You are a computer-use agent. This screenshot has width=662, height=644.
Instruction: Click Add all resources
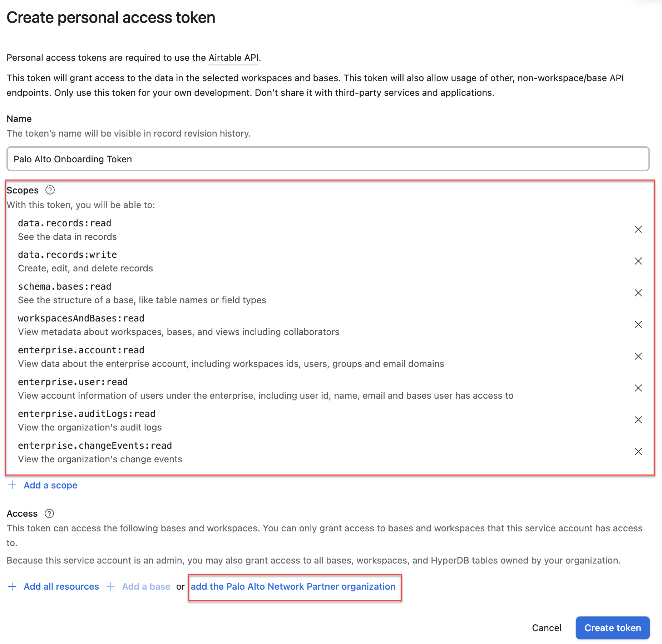[61, 586]
